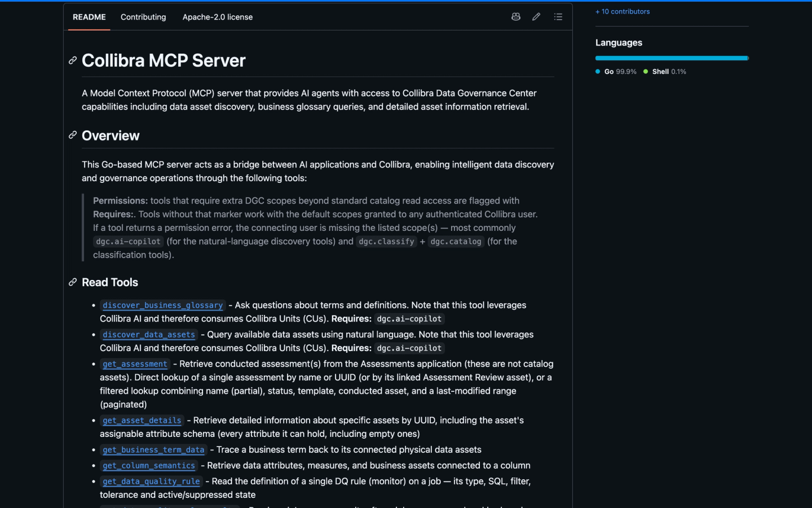Screen dimensions: 812x508
Task: Click dgc.ai-copilot scope in discover_business_glossary item
Action: tap(409, 319)
